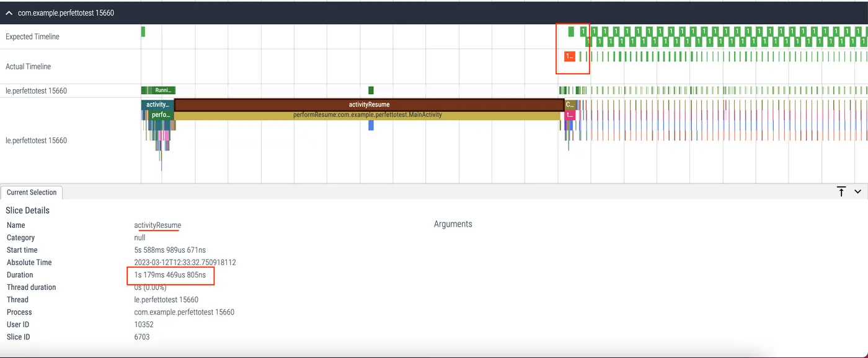Select the Expected Timeline track label
The width and height of the screenshot is (868, 358).
tap(32, 37)
